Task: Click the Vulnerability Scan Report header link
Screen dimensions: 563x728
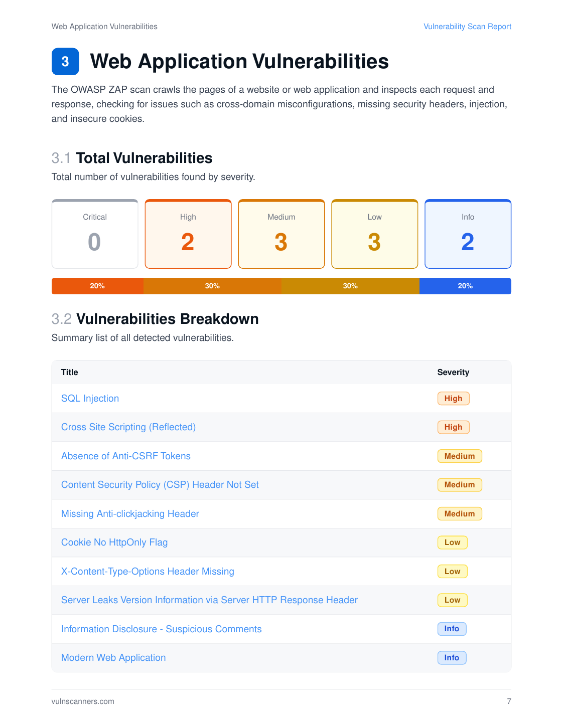Action: pyautogui.click(x=467, y=27)
